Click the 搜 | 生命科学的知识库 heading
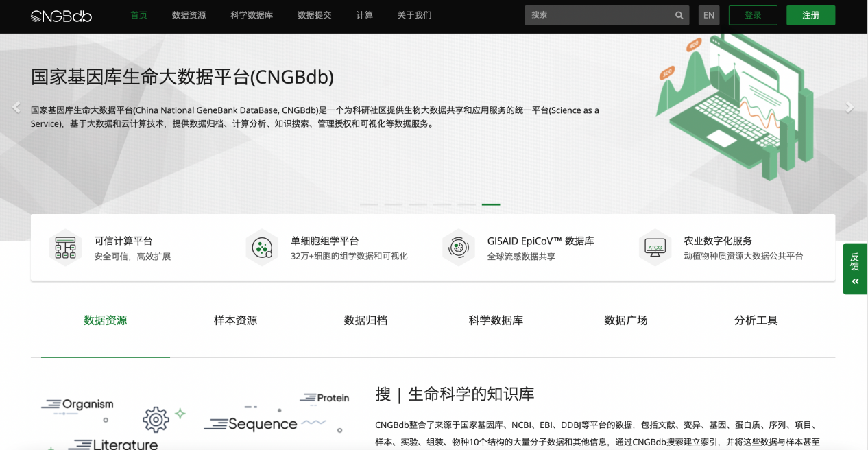 point(455,394)
